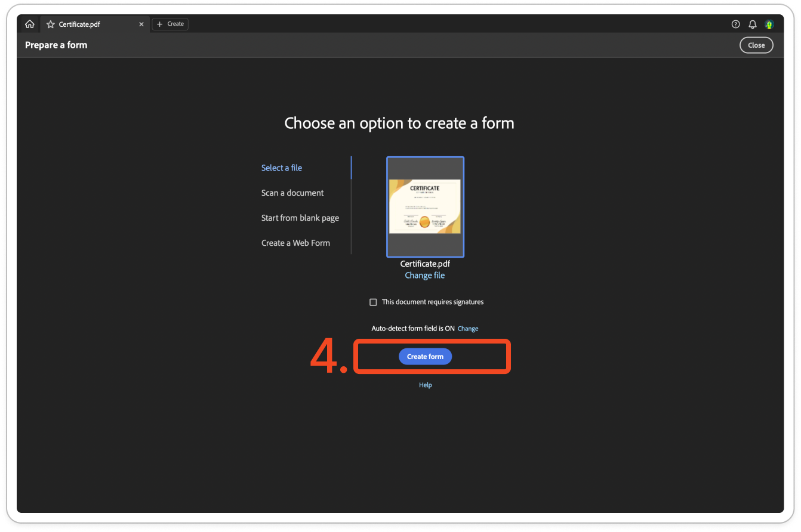The height and width of the screenshot is (532, 801).
Task: Click the Certificate.pdf file name label
Action: 425,264
